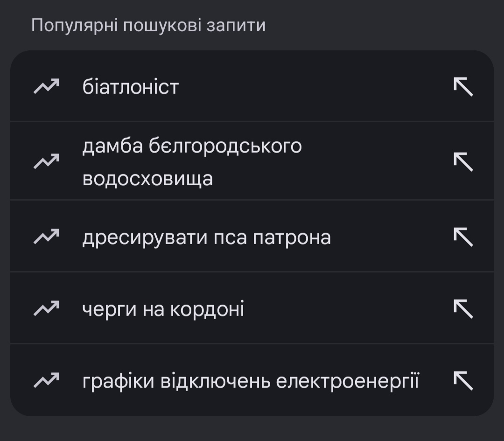Insert "біатлоніст" into search using arrow icon

click(x=463, y=87)
